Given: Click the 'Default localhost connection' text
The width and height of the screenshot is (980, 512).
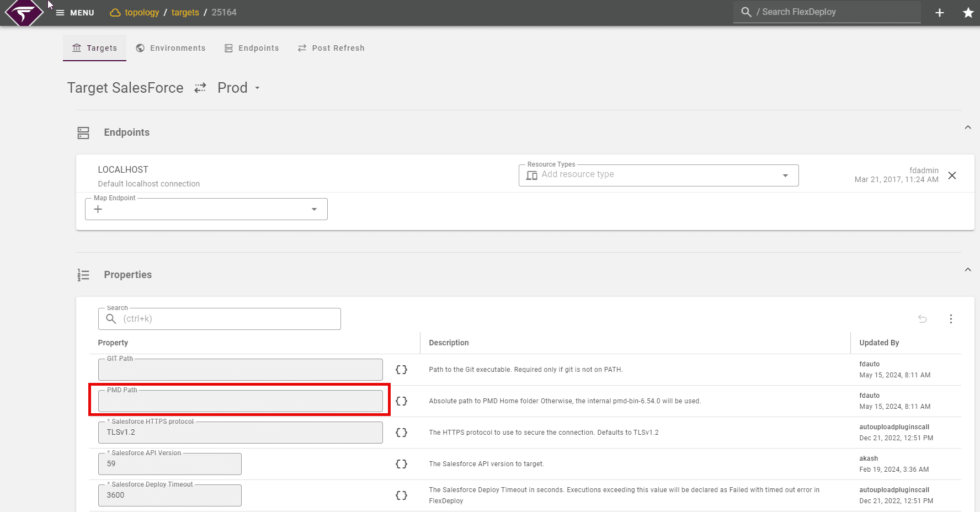Looking at the screenshot, I should coord(149,184).
